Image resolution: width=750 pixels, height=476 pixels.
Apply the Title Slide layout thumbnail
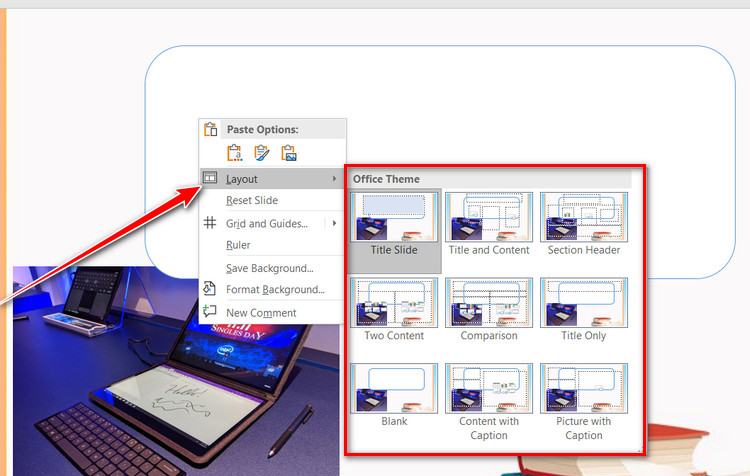click(394, 217)
